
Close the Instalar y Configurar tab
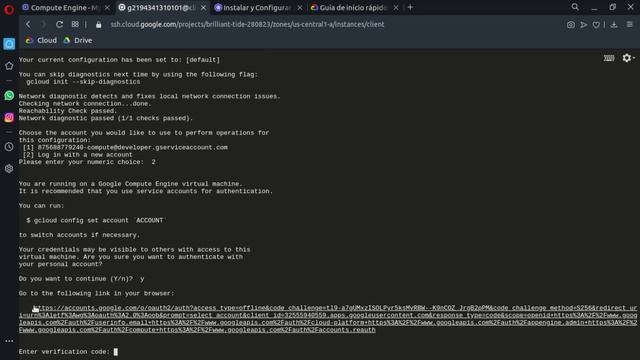point(300,8)
